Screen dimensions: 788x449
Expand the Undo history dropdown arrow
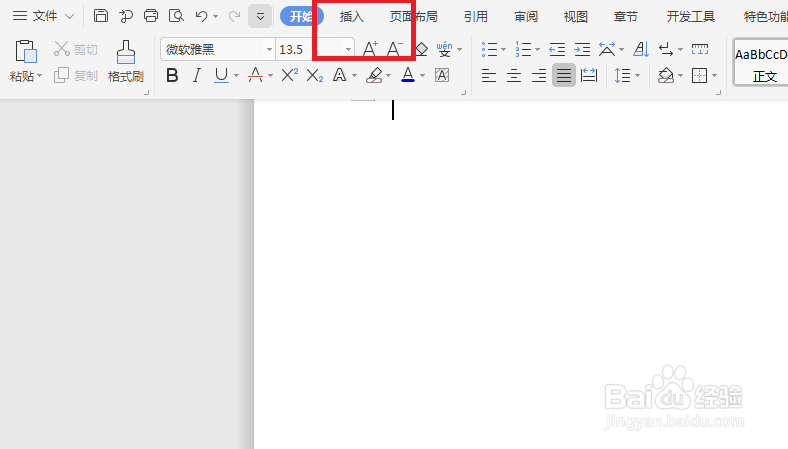tap(216, 17)
